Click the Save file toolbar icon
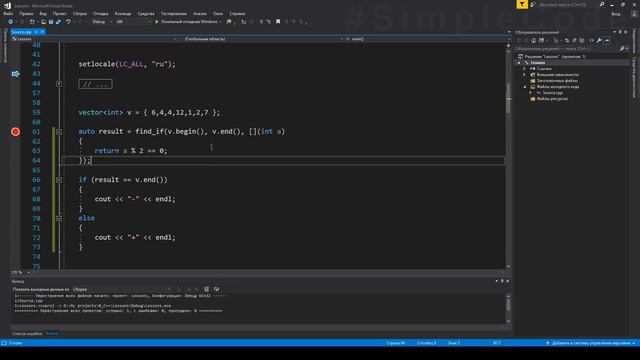Screen dimensions: 640x360 51,22
